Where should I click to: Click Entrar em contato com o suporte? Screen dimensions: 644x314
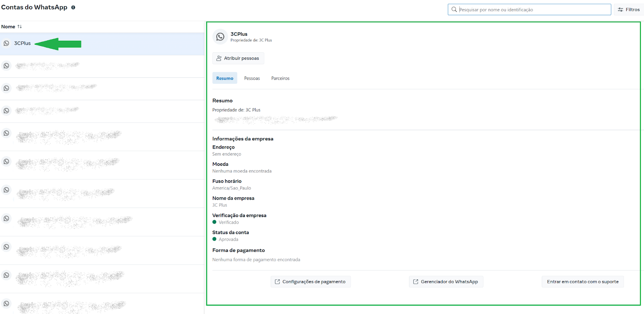[583, 282]
